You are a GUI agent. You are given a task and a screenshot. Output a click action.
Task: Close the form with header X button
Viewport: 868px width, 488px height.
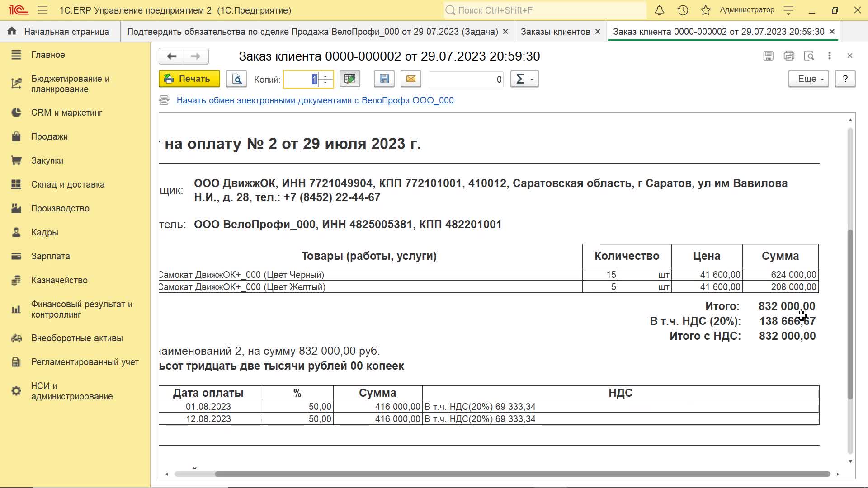(x=850, y=56)
